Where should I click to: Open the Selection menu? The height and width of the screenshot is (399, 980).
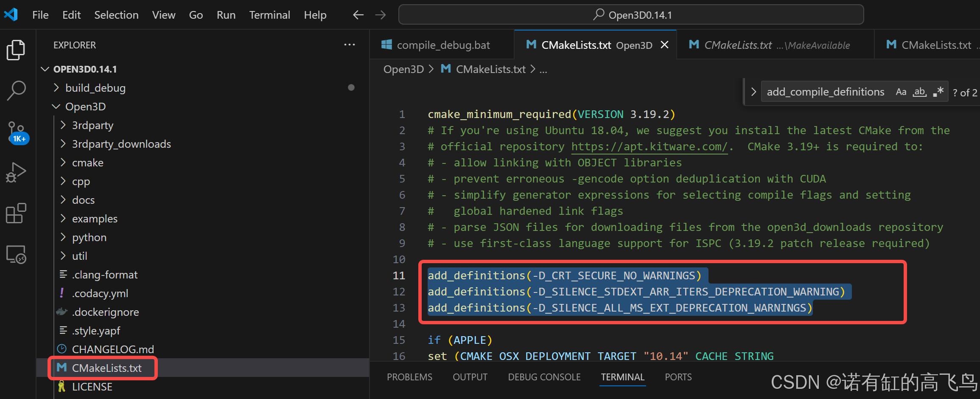tap(116, 15)
